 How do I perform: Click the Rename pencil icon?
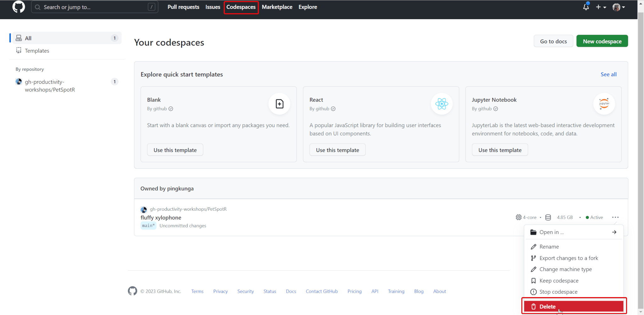pyautogui.click(x=533, y=247)
